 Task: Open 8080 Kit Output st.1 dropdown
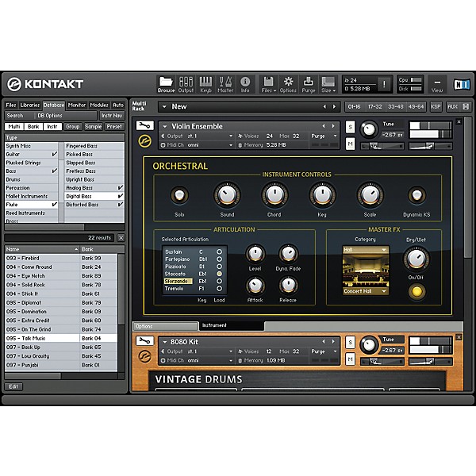point(231,351)
